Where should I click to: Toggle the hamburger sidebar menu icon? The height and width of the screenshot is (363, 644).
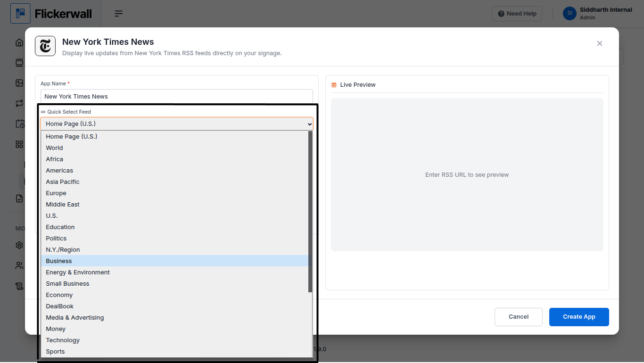pos(119,14)
